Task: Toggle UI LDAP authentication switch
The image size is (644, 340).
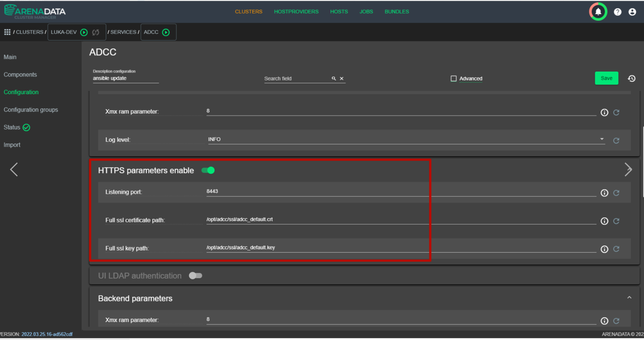Action: point(195,276)
